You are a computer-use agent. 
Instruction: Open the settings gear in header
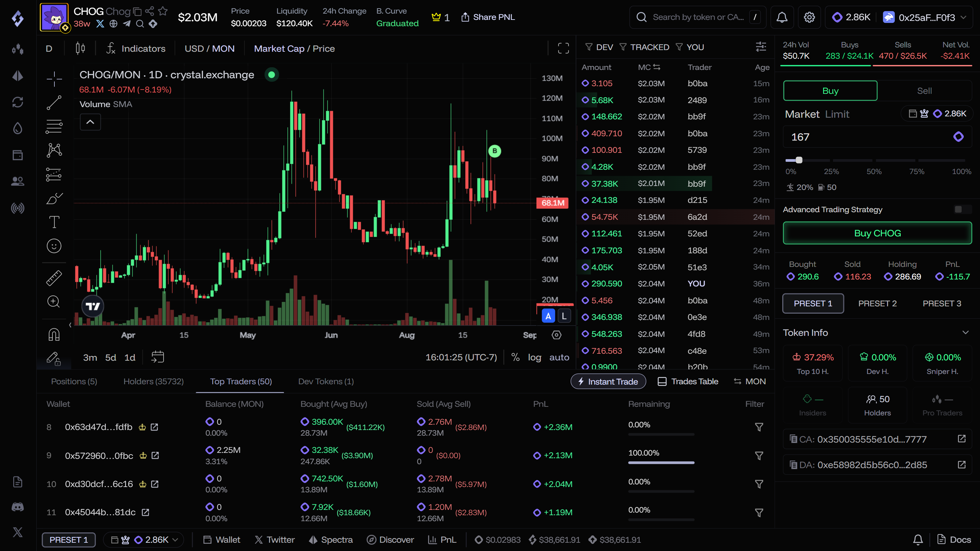click(x=809, y=17)
